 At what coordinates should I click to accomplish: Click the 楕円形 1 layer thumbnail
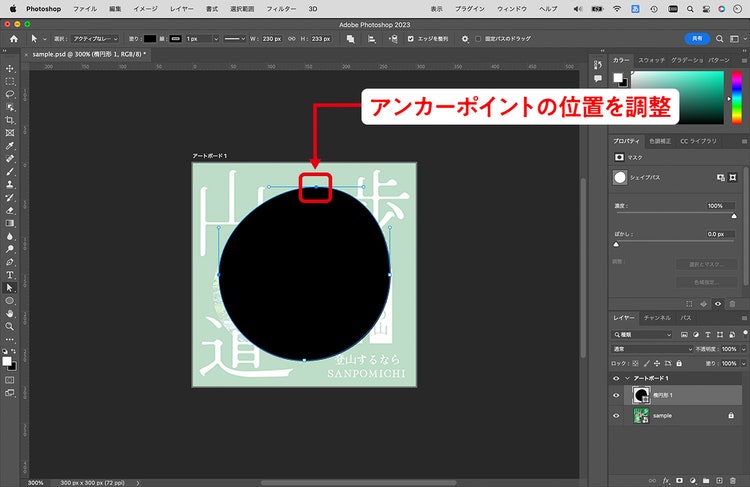(x=641, y=396)
